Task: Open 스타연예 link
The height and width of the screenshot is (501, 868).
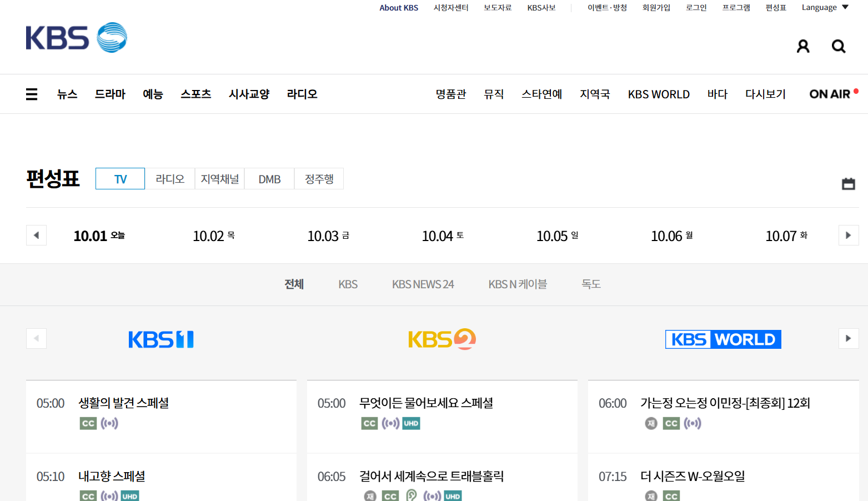Action: coord(542,94)
